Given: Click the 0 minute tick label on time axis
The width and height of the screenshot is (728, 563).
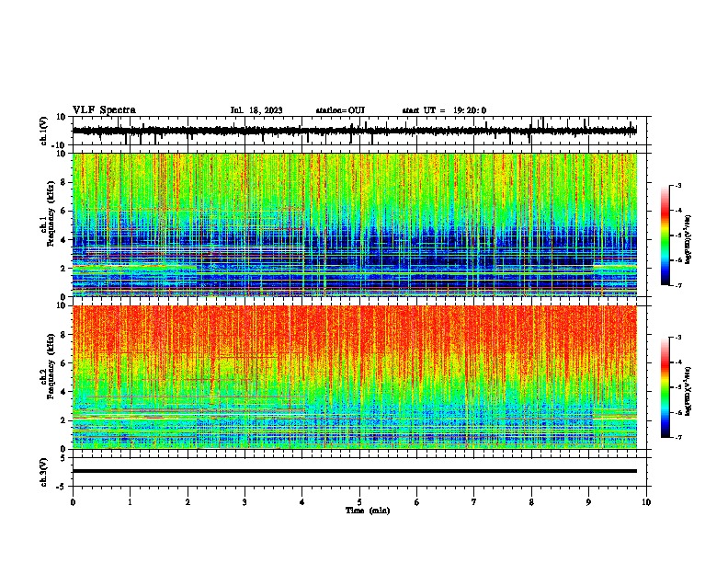Looking at the screenshot, I should click(x=73, y=502).
